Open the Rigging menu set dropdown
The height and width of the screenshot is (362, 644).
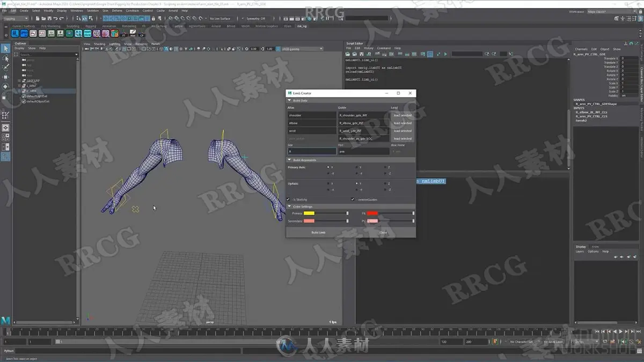click(16, 18)
